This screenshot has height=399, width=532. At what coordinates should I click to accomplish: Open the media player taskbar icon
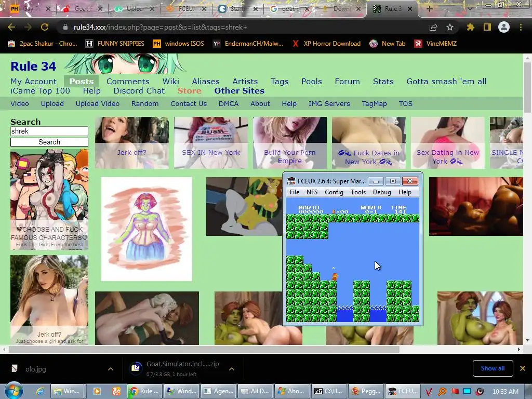point(97,391)
